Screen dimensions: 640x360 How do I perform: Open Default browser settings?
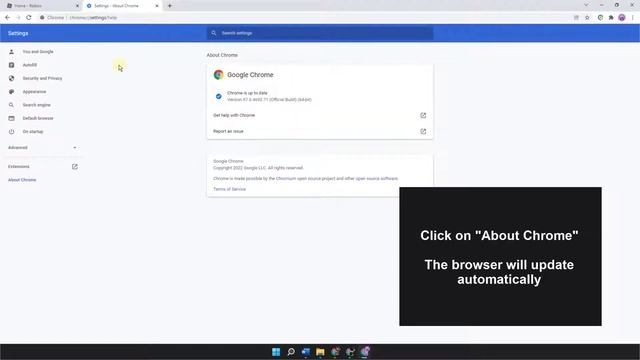[38, 118]
